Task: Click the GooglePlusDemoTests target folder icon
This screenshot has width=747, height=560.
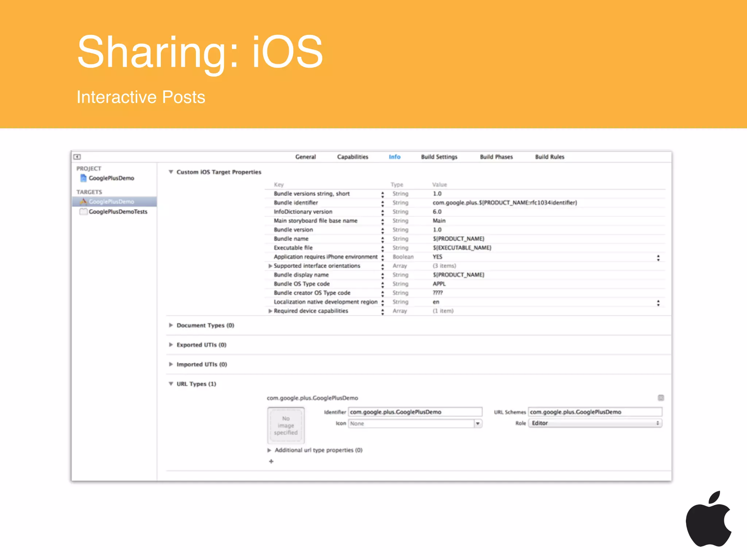Action: tap(84, 211)
